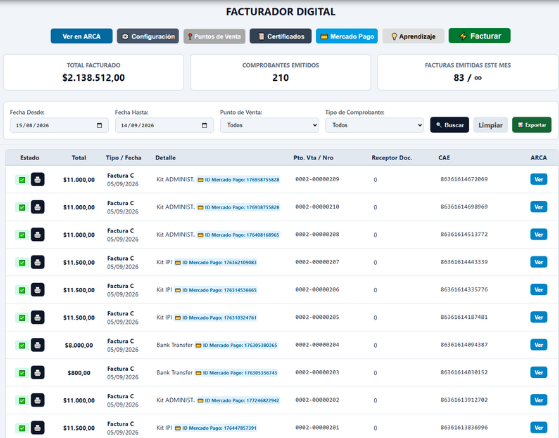559x438 pixels.
Task: Click Ver for invoice 0002-00000210
Action: pos(539,207)
